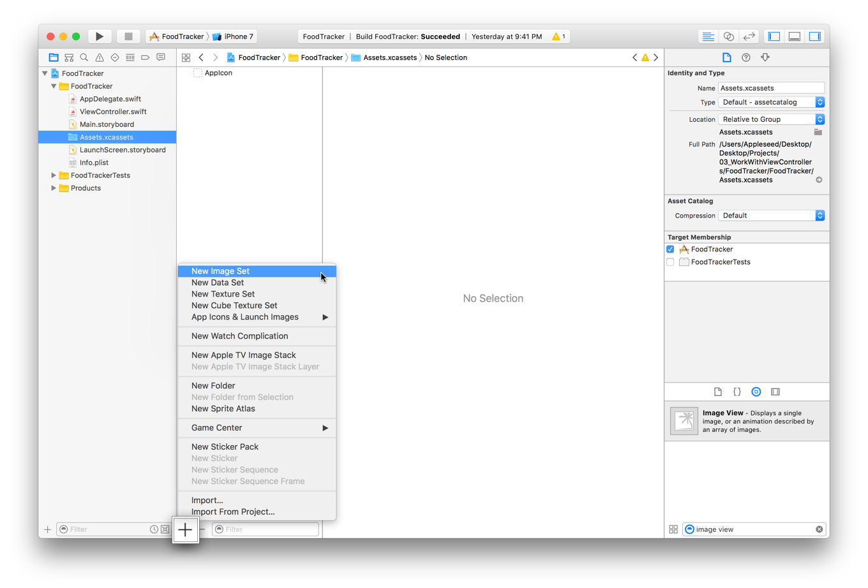The image size is (868, 588).
Task: Open the Report navigator
Action: 161,57
